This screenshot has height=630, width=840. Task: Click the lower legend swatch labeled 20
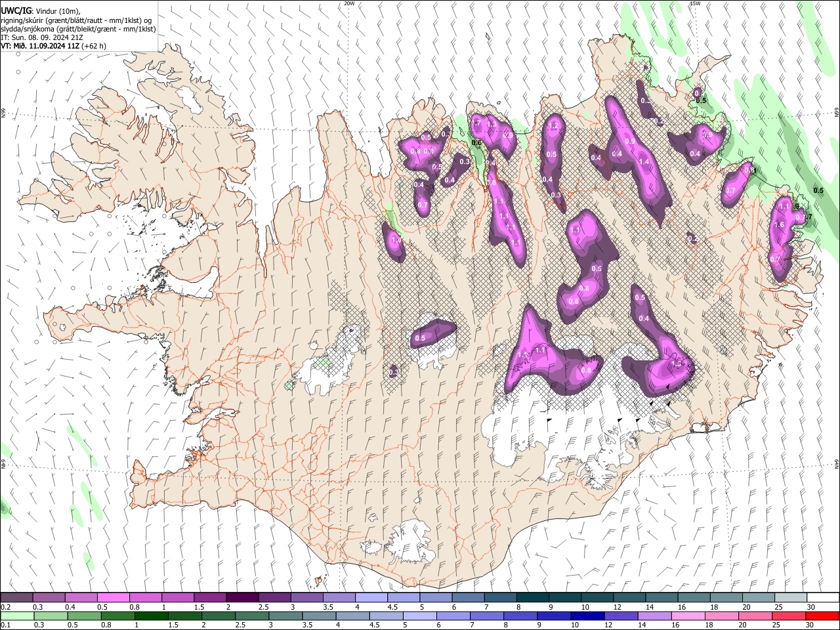755,616
